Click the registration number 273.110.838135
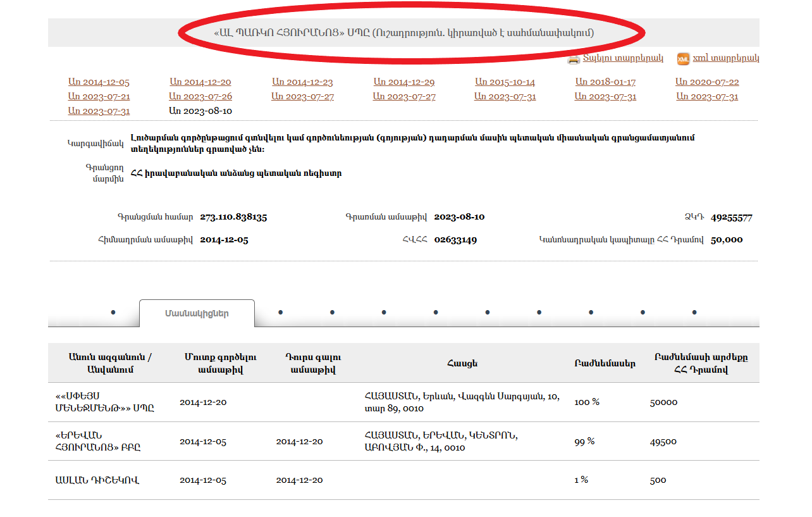The width and height of the screenshot is (812, 517). (x=233, y=217)
